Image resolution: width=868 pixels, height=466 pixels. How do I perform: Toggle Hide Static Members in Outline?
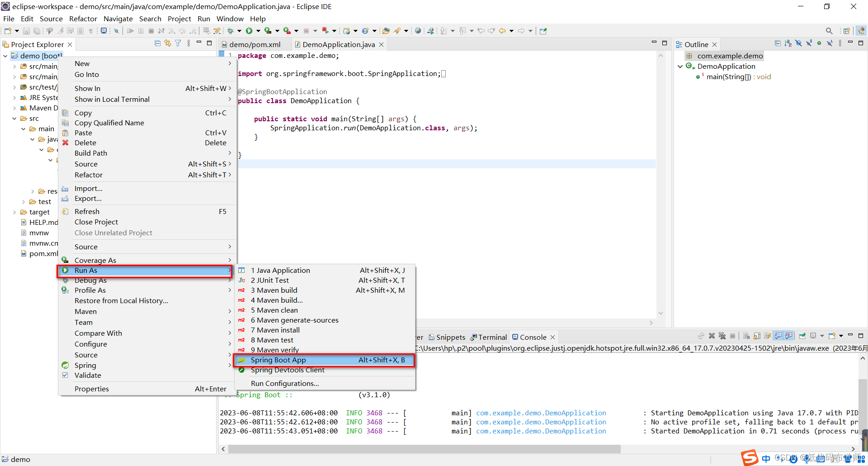[x=809, y=43]
